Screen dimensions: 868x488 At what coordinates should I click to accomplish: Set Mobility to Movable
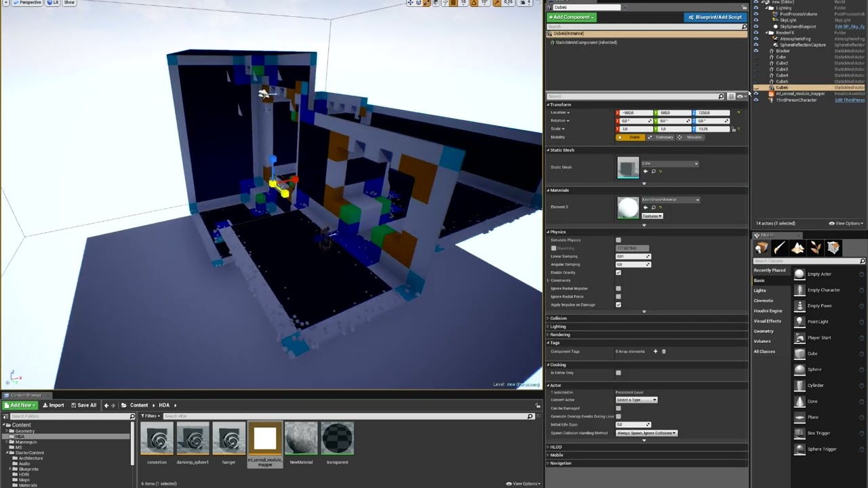point(690,137)
